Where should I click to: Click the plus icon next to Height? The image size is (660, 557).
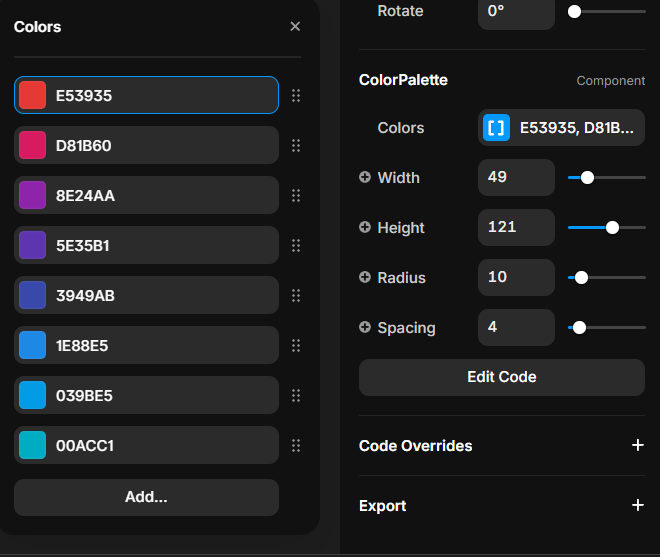pyautogui.click(x=365, y=228)
